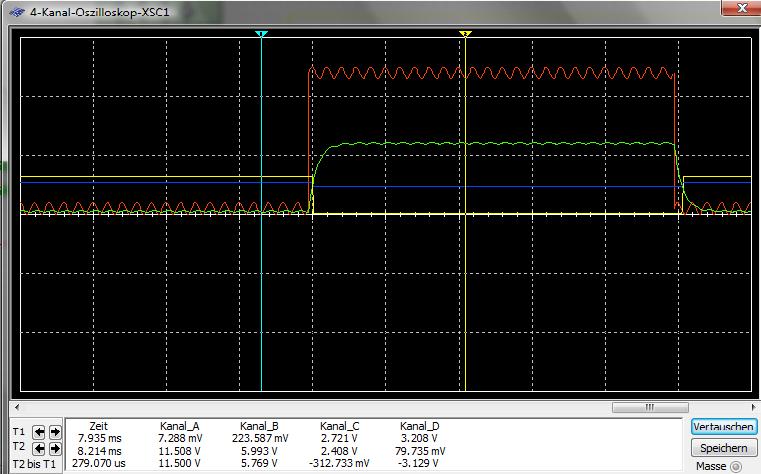Image resolution: width=761 pixels, height=474 pixels.
Task: Click the scrollbar right arrow
Action: click(x=753, y=408)
